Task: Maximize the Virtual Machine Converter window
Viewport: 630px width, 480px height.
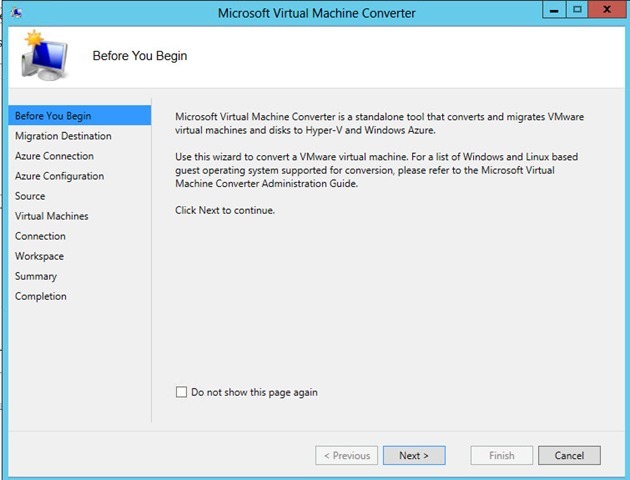Action: pyautogui.click(x=577, y=10)
